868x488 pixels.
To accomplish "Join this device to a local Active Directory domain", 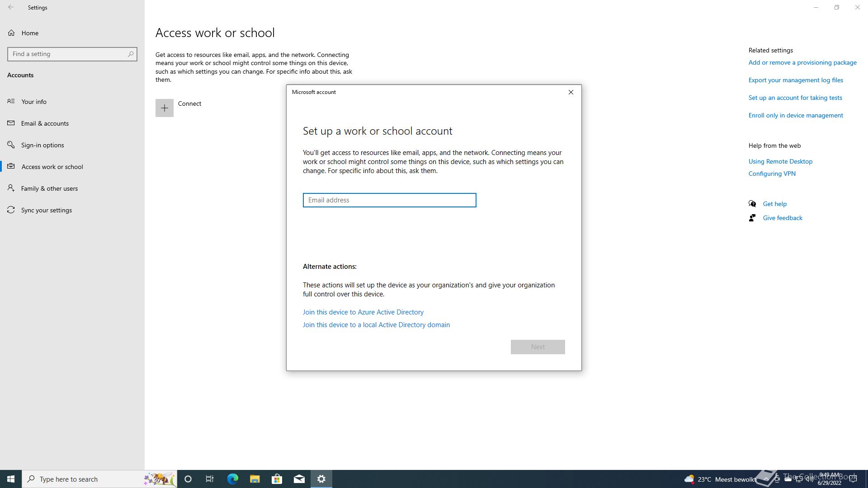I will coord(376,325).
